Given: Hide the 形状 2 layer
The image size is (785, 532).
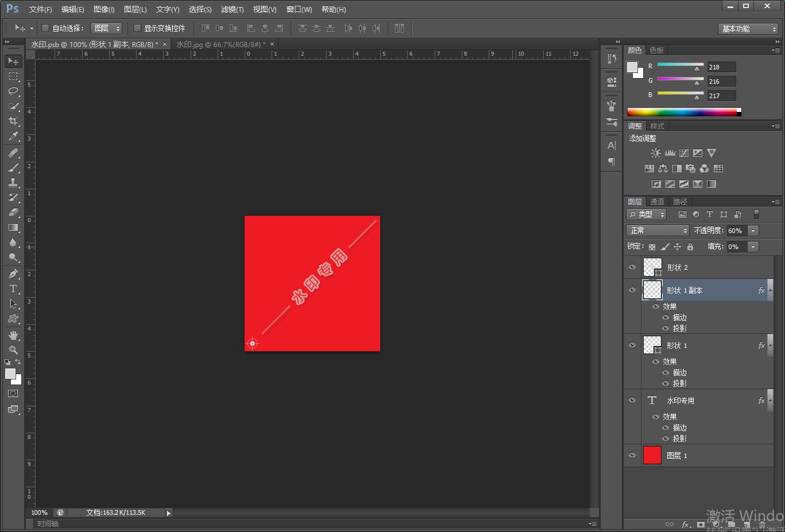Looking at the screenshot, I should pos(632,267).
